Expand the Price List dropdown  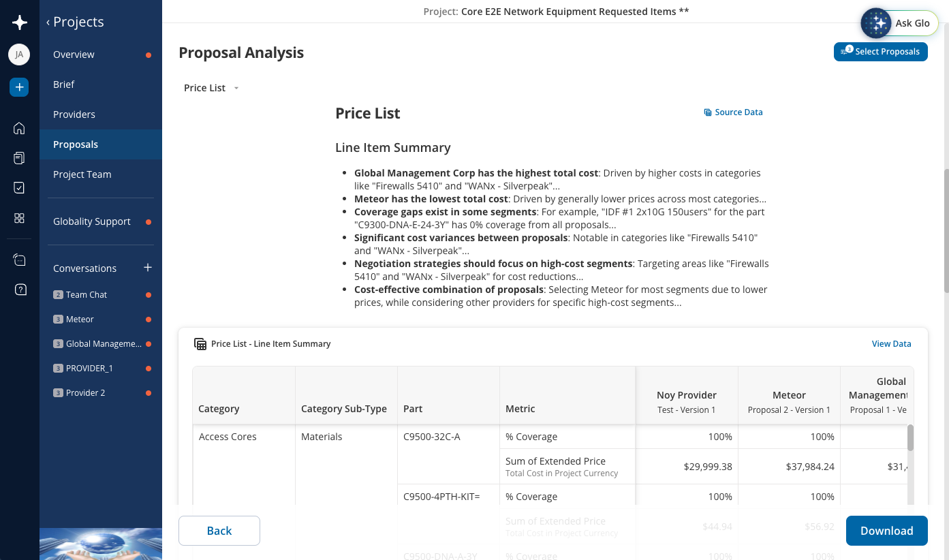click(212, 88)
